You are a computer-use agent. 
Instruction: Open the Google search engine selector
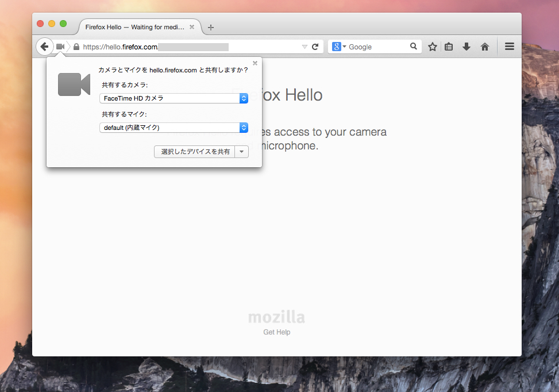point(339,47)
